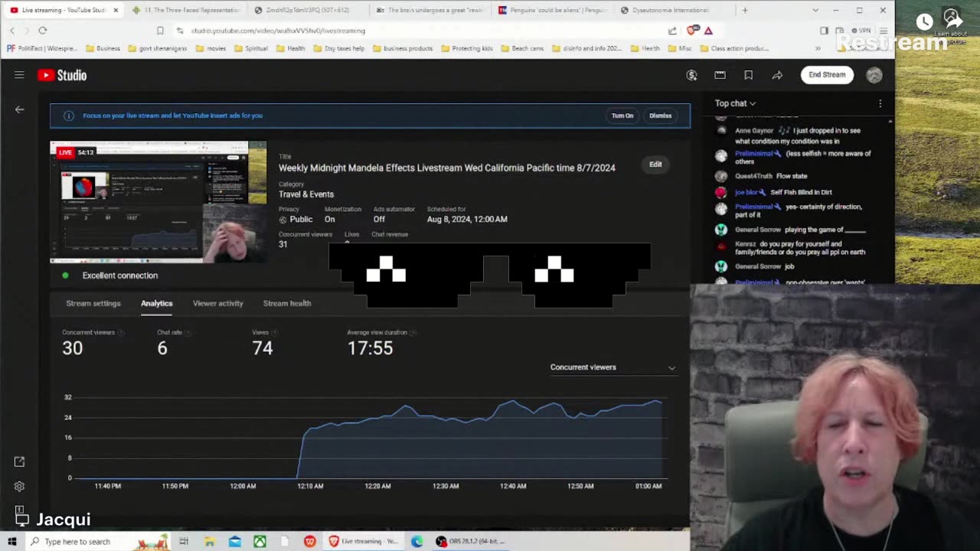
Task: Switch to 'The brain undergoes a great' tab
Action: point(430,10)
